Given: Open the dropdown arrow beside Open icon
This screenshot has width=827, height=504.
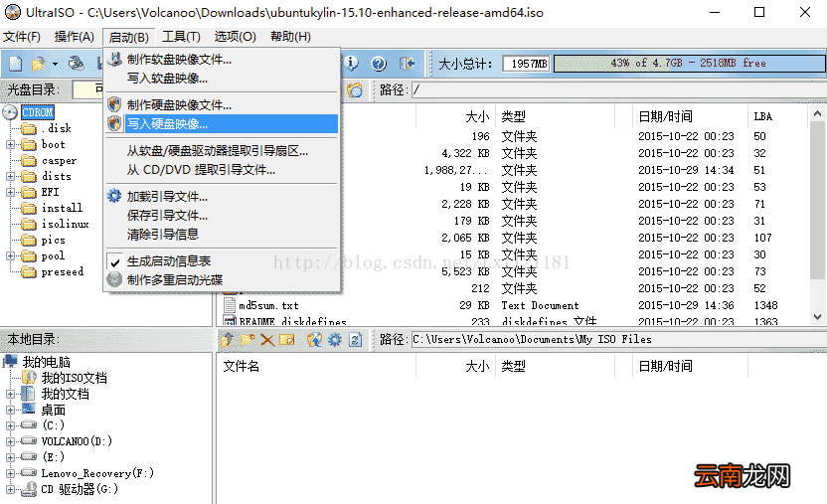Looking at the screenshot, I should click(55, 65).
